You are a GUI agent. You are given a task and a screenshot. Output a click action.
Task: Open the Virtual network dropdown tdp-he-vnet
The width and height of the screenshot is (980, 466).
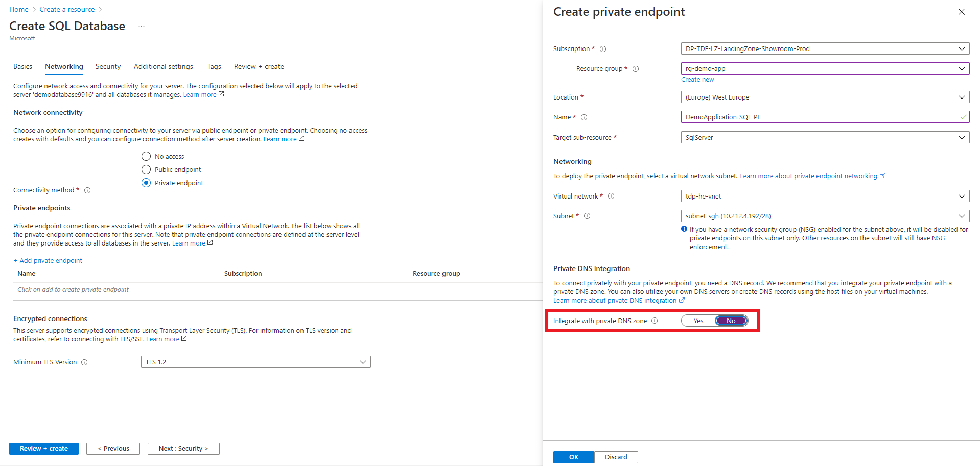(825, 196)
